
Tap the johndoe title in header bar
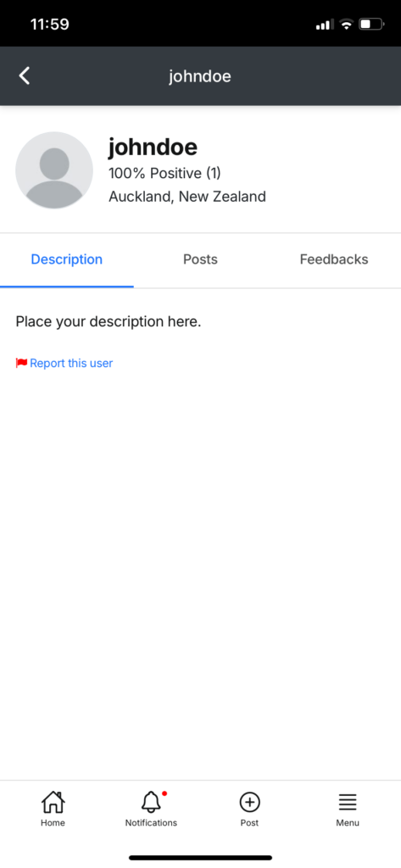point(200,76)
